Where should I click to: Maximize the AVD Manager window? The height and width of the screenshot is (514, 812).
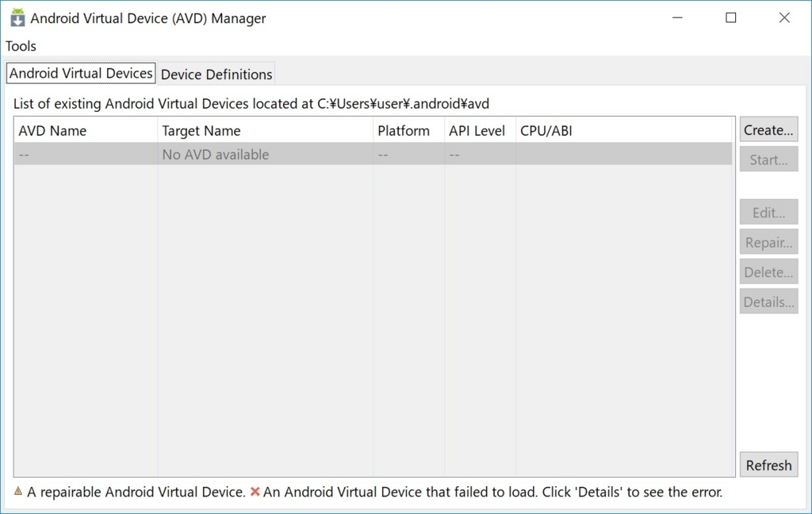(730, 17)
